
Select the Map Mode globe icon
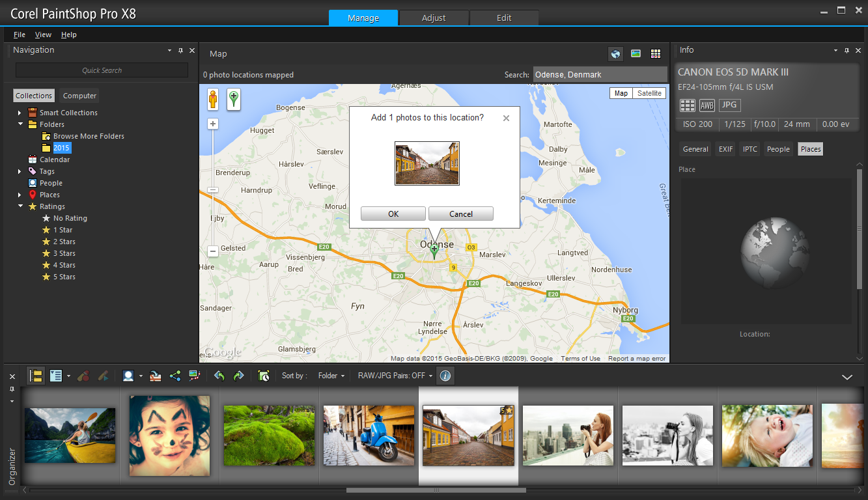pos(615,54)
